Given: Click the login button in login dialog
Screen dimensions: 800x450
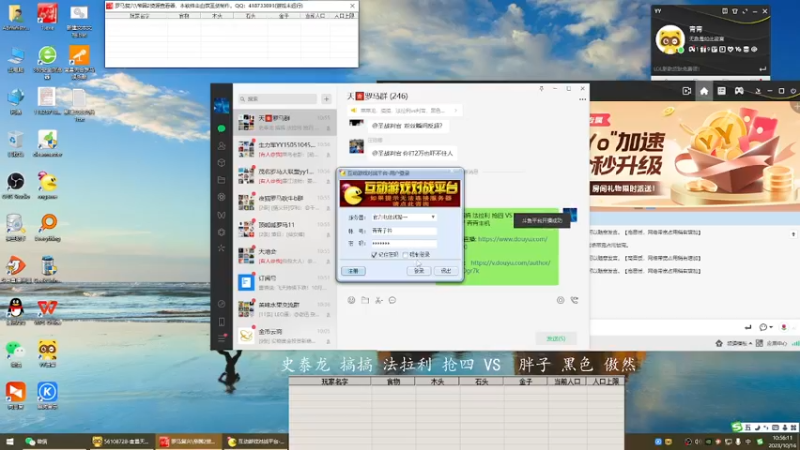Looking at the screenshot, I should (419, 271).
